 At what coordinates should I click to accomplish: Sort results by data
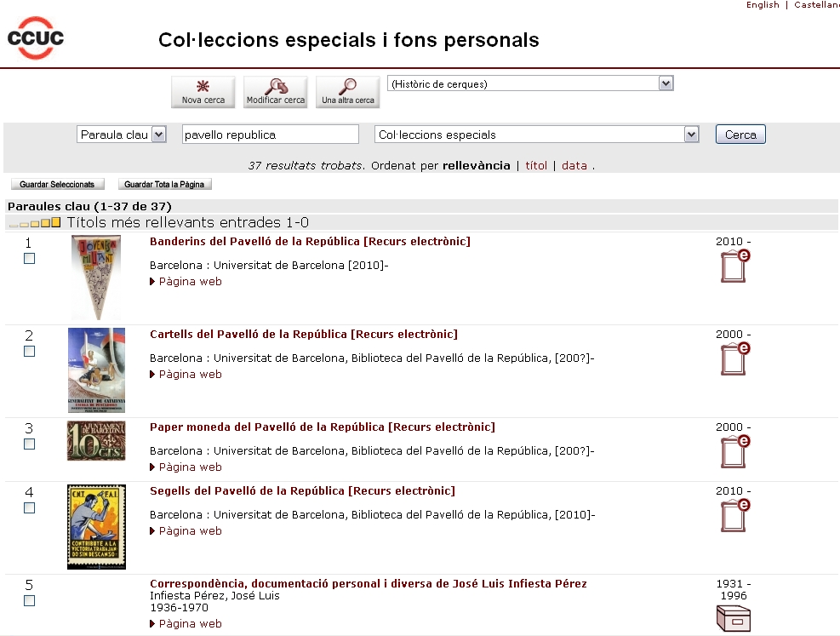[x=574, y=166]
